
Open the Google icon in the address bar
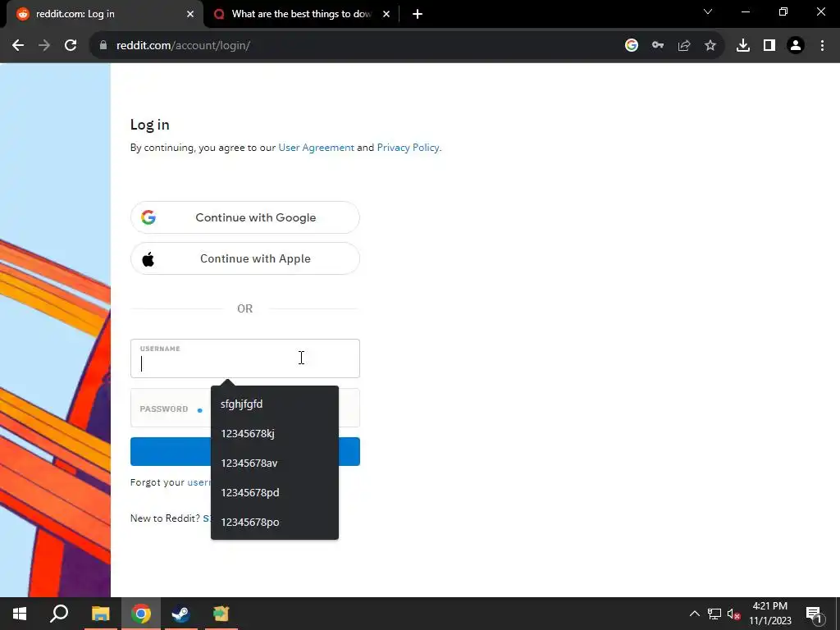[632, 46]
